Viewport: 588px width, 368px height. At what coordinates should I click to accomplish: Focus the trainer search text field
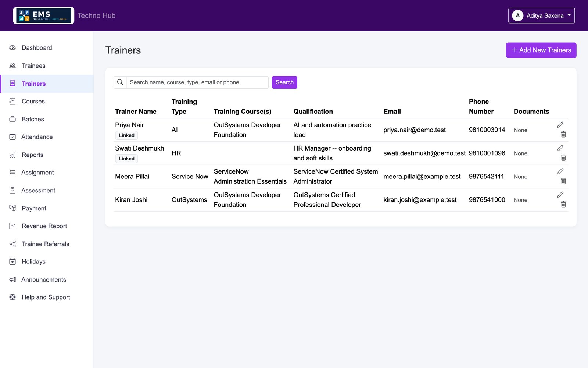pos(197,82)
